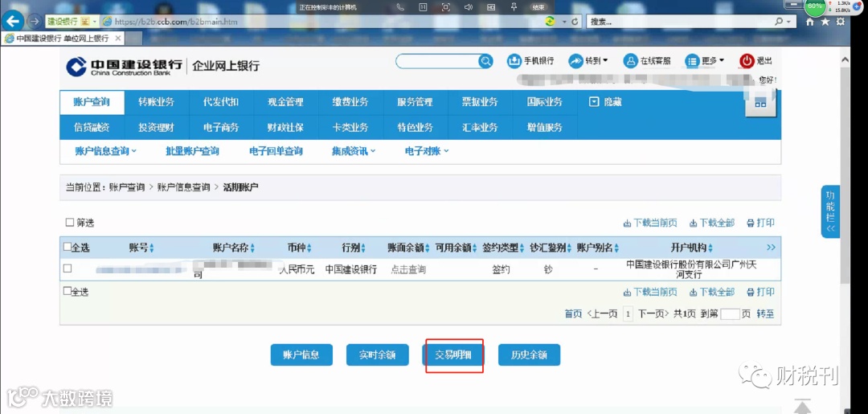
Task: Sort by the 账号 column
Action: [x=142, y=248]
